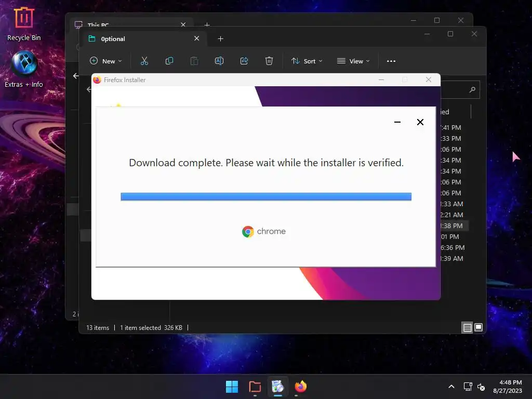Click the Firefox icon on the taskbar
Viewport: 532px width, 399px height.
(x=301, y=387)
